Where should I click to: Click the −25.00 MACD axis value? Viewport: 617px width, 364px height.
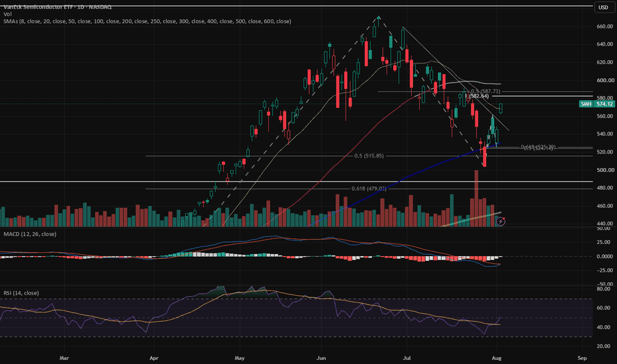pos(605,270)
